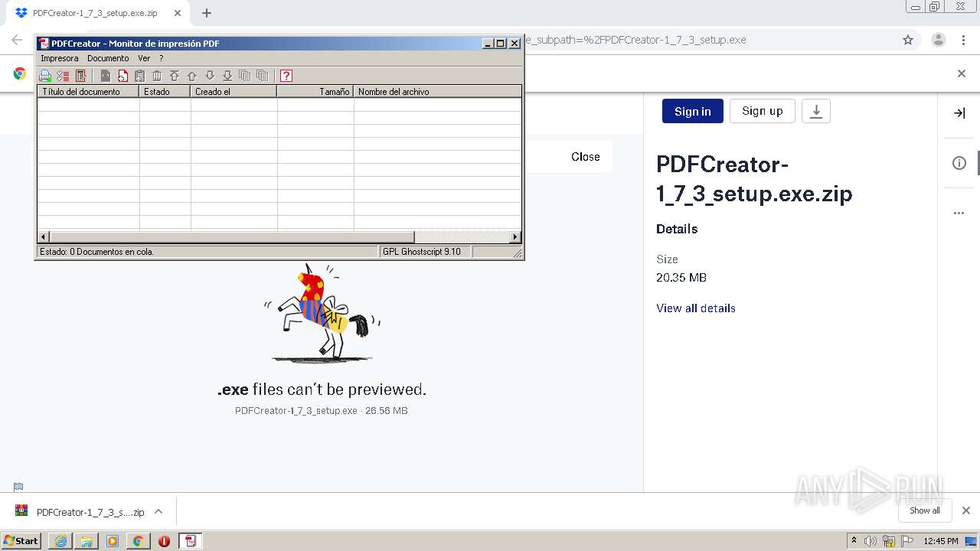Click the 'GPL Ghostscript 9.10' status text
The image size is (980, 551).
[421, 252]
